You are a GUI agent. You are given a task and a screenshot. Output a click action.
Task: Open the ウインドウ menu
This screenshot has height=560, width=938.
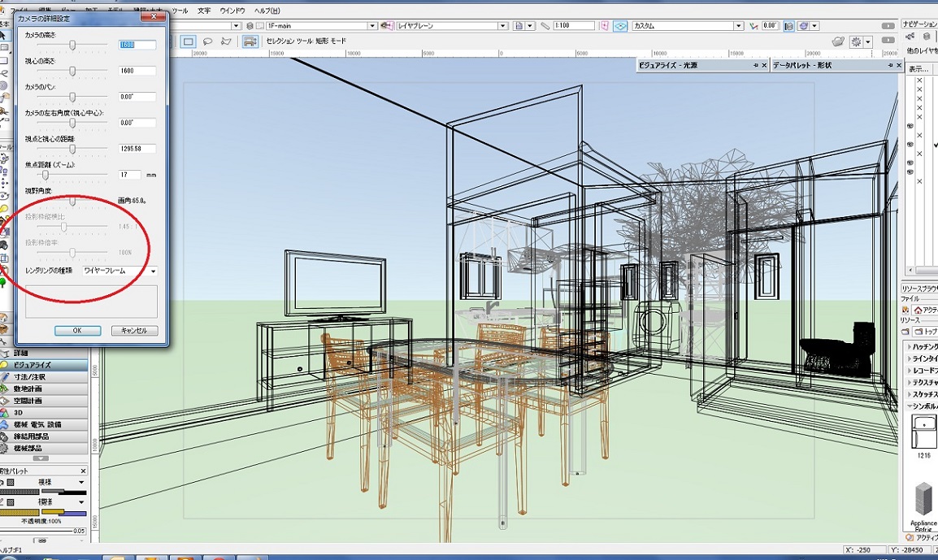(232, 11)
